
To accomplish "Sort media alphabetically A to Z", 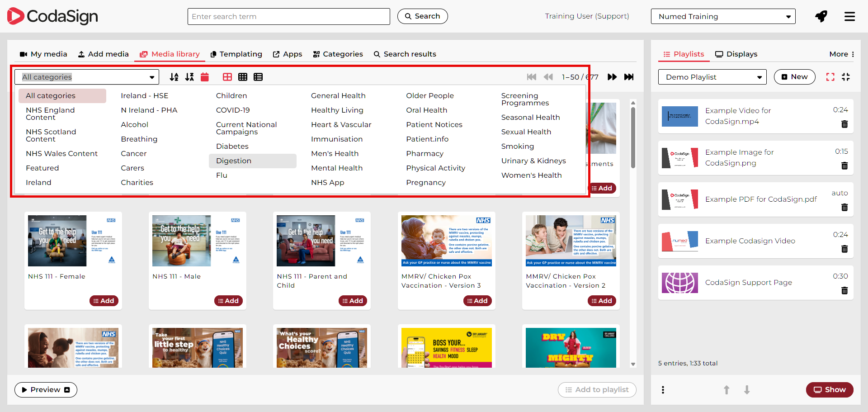I will coord(174,77).
